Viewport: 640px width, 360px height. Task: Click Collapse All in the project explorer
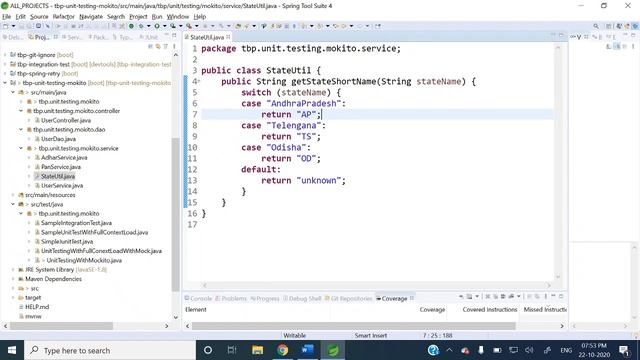150,46
